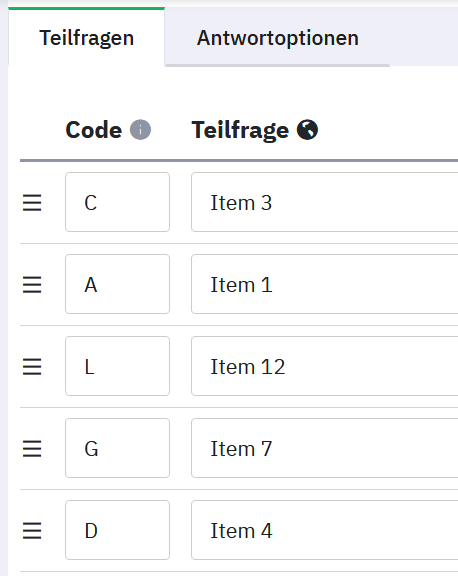Click the drag handle for Item 4 row

[32, 530]
